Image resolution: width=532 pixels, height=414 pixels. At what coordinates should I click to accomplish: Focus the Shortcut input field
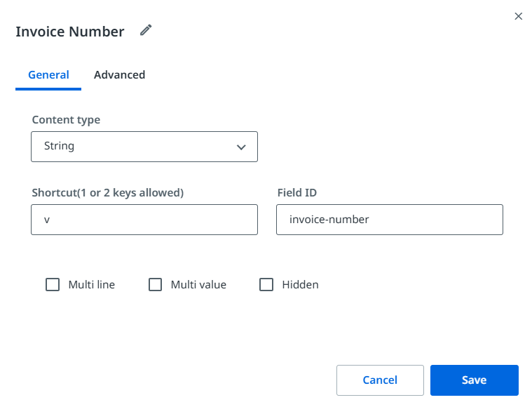(144, 220)
